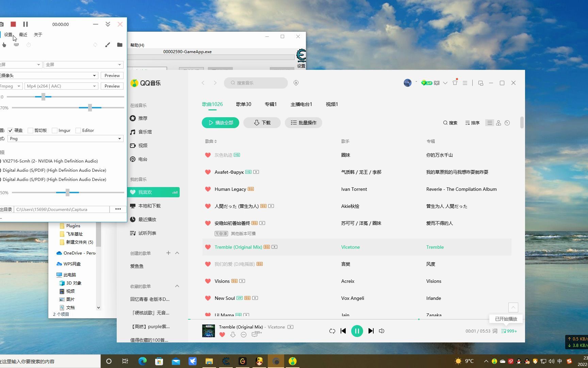Skip to next track
The height and width of the screenshot is (368, 588).
point(371,331)
